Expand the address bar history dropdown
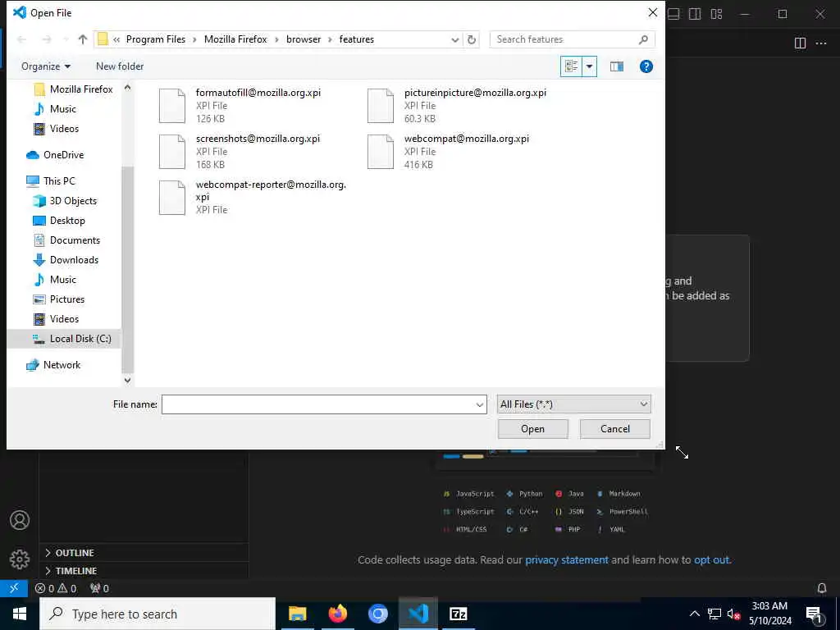 [x=454, y=39]
